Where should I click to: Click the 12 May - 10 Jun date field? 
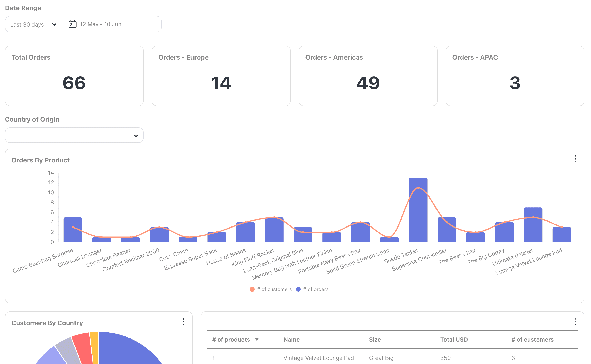coord(111,24)
